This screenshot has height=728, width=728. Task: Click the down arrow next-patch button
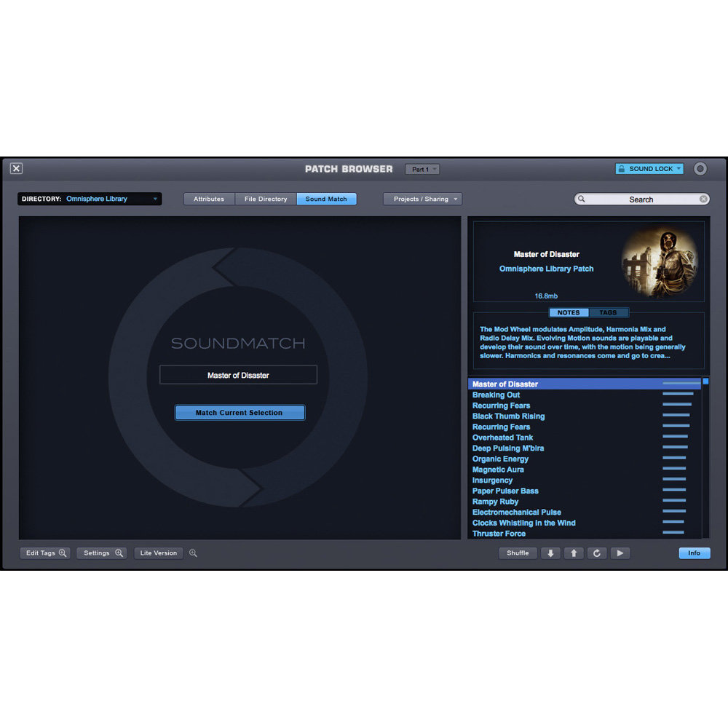(x=550, y=553)
